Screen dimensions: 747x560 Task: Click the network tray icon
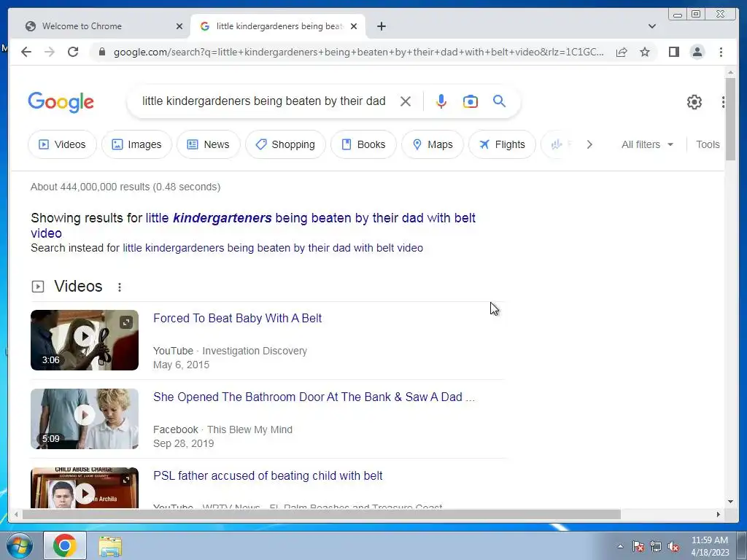pos(656,546)
